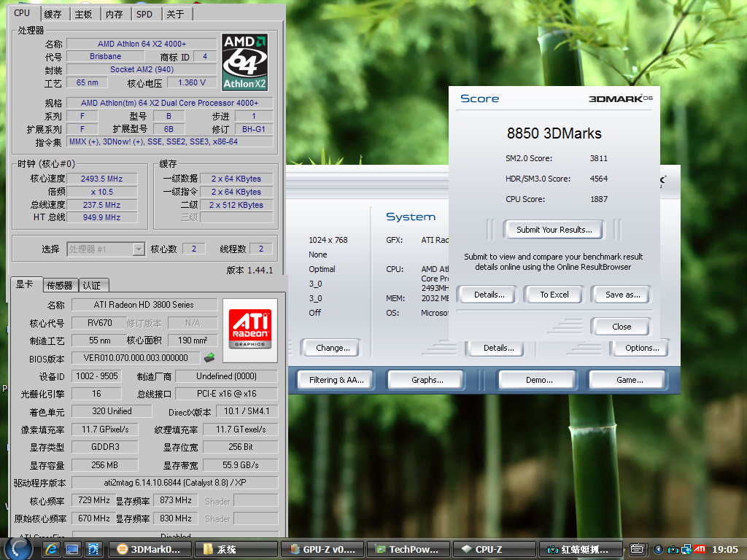Launch Internet Explorer from quick launch
The image size is (747, 560).
click(51, 550)
